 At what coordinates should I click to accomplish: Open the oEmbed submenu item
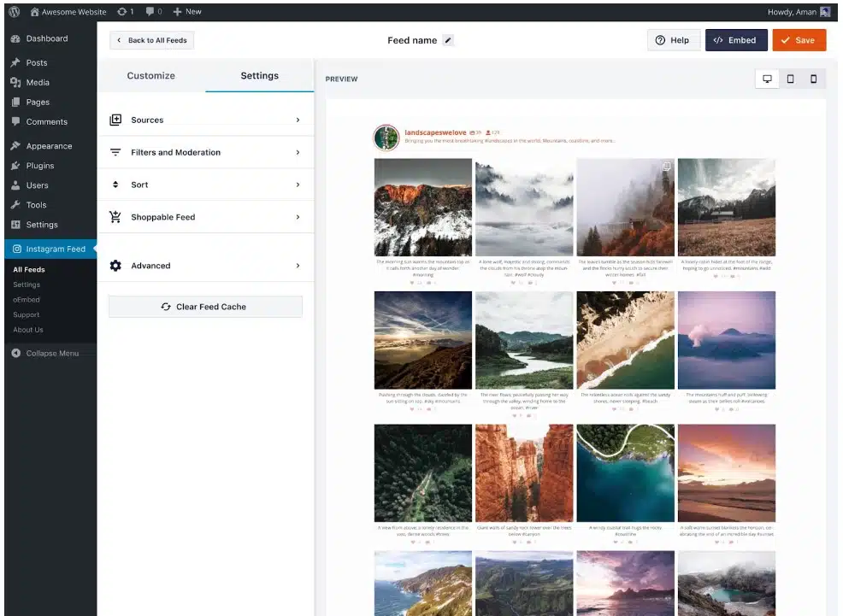pos(27,300)
